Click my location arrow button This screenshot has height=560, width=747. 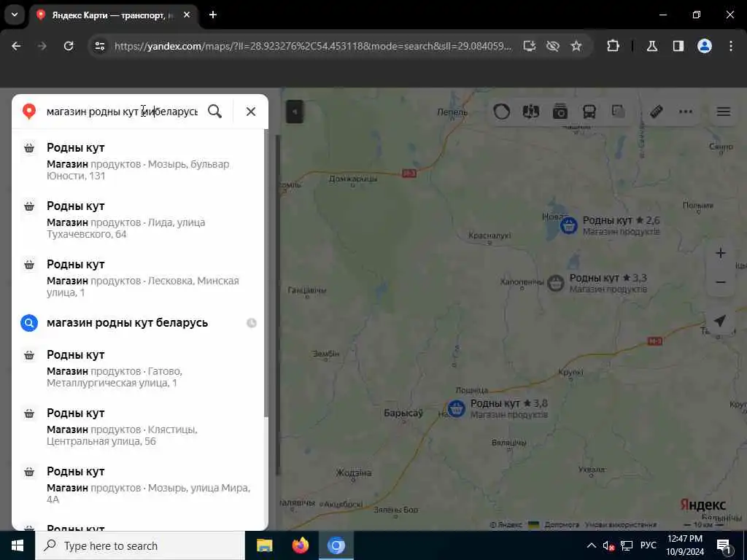pos(720,321)
